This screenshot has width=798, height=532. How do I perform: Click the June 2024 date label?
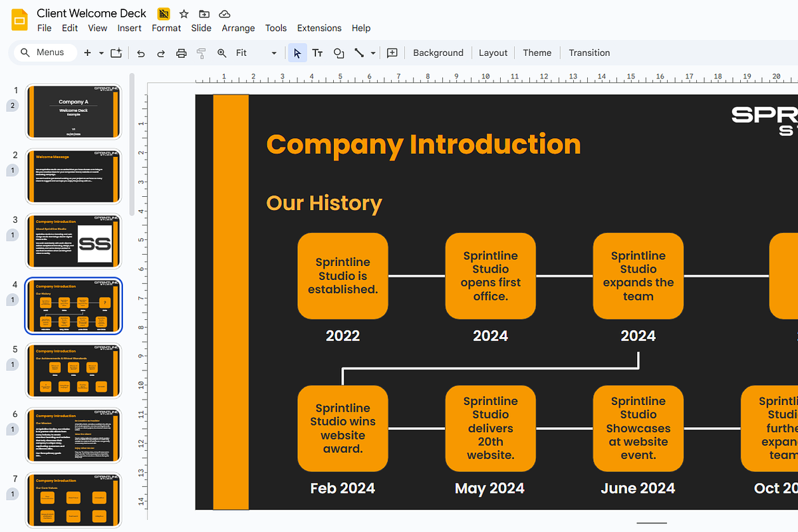(x=638, y=488)
